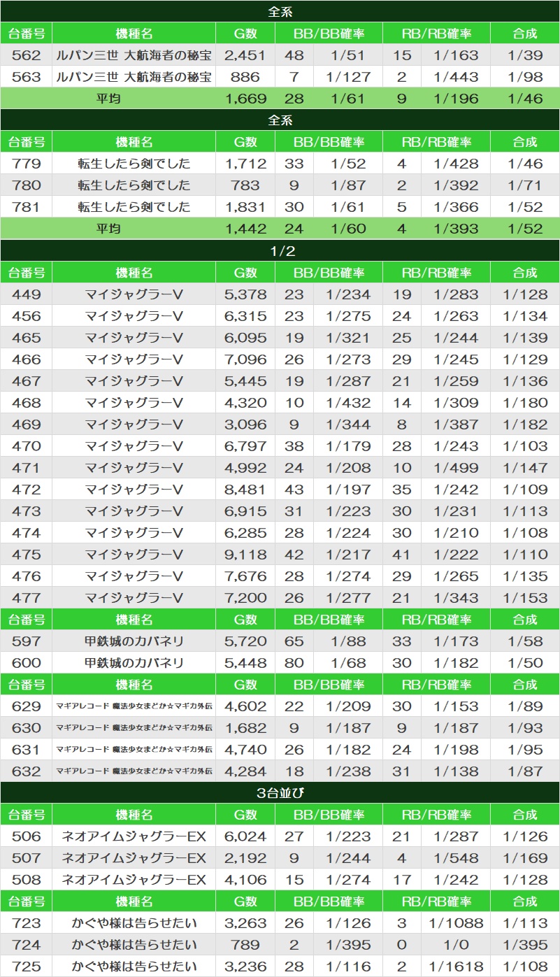Click the '1/2' section title bar

(x=280, y=251)
